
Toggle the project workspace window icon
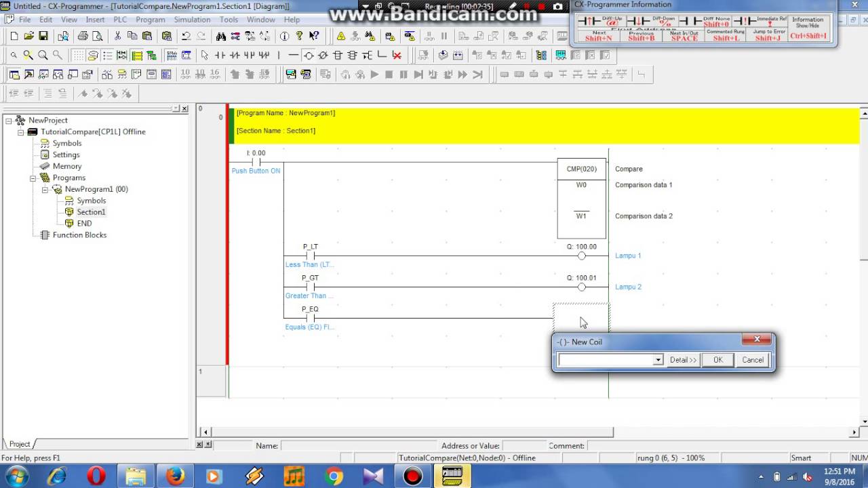coord(14,75)
